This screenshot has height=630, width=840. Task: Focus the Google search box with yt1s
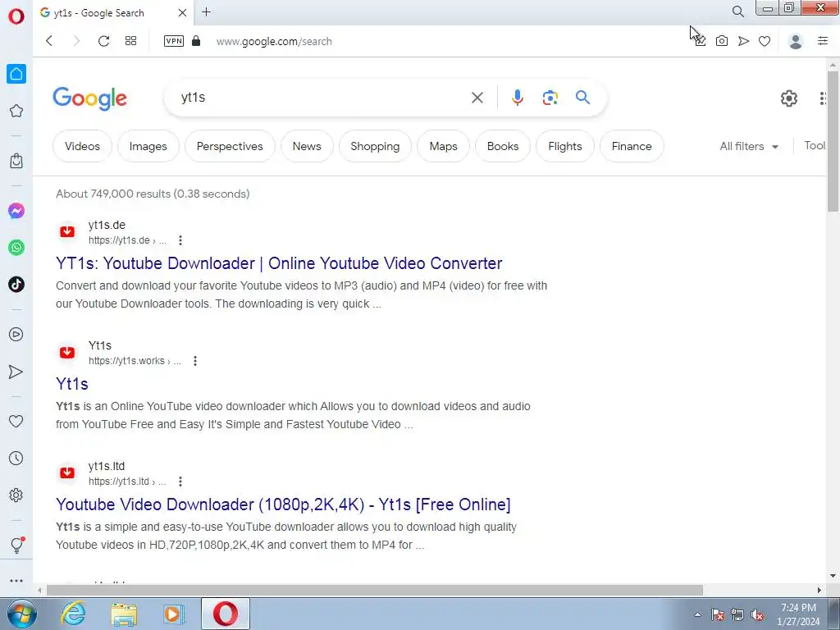322,98
